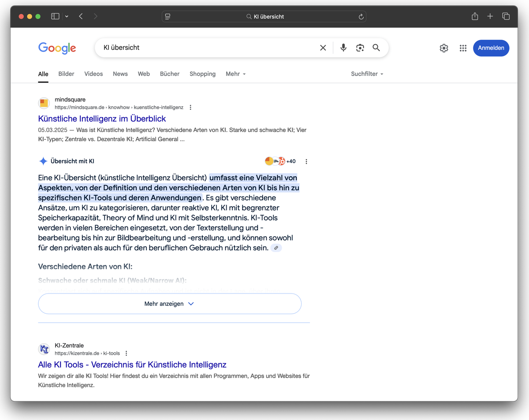
Task: Switch to Web tab
Action: click(144, 74)
